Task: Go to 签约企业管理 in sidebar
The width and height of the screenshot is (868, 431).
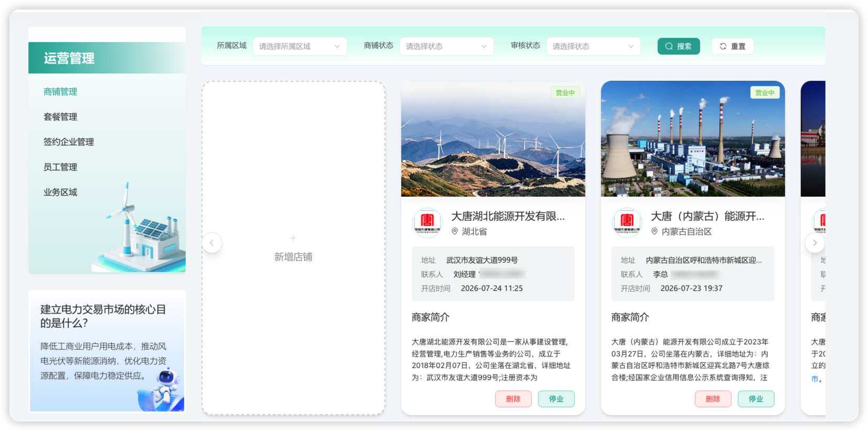Action: click(69, 142)
